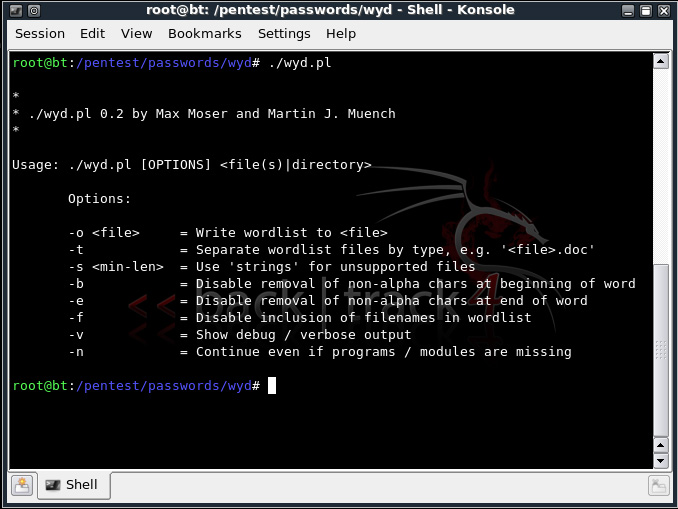The width and height of the screenshot is (678, 509).
Task: Click the 'Options:' heading text
Action: pos(99,199)
